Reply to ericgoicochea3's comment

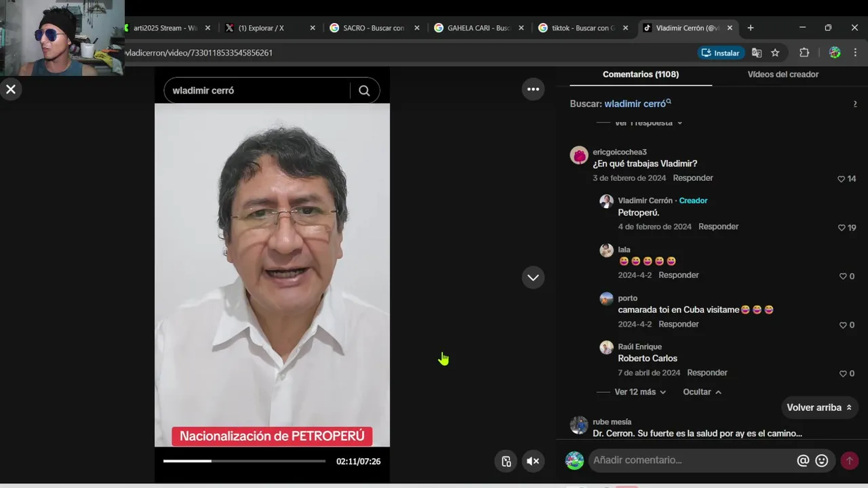pos(693,178)
